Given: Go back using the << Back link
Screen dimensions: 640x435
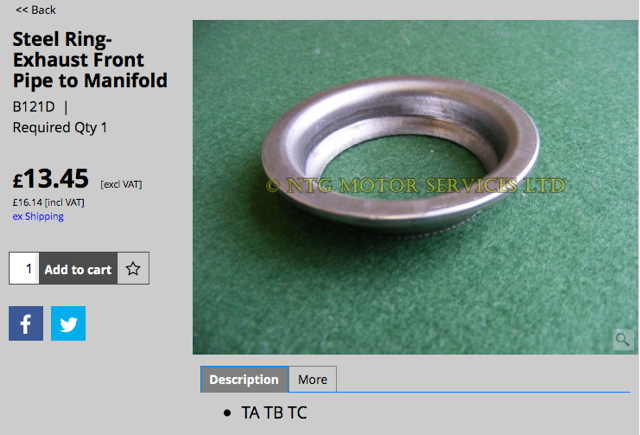Looking at the screenshot, I should (x=36, y=10).
